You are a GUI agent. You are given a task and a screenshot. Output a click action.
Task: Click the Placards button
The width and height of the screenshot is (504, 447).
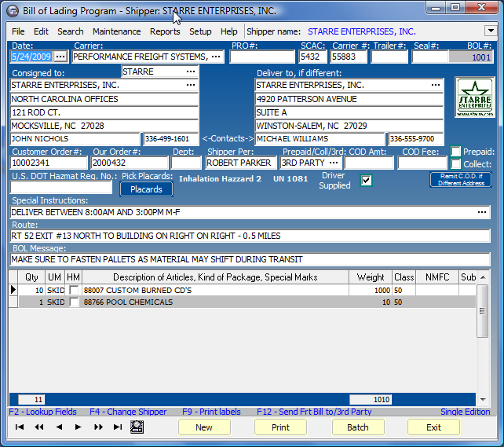(x=146, y=189)
